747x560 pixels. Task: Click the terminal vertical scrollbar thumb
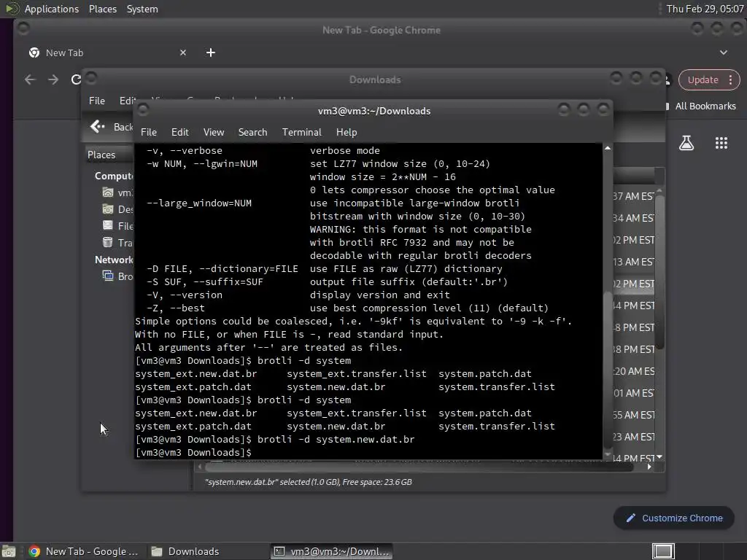pyautogui.click(x=608, y=369)
